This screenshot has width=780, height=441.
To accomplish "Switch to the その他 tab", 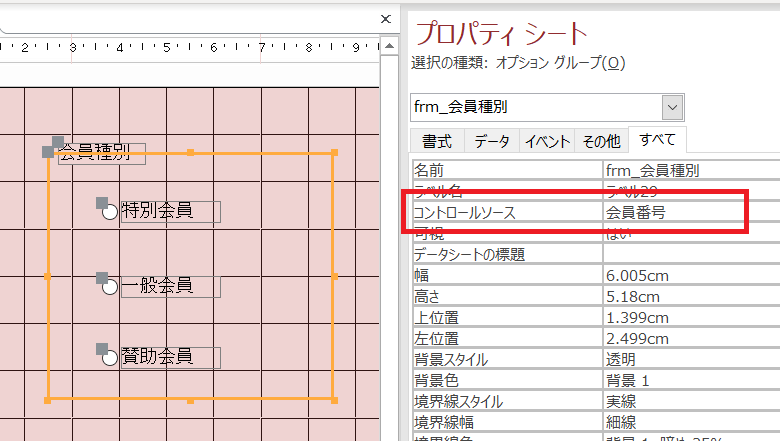I will pos(601,141).
